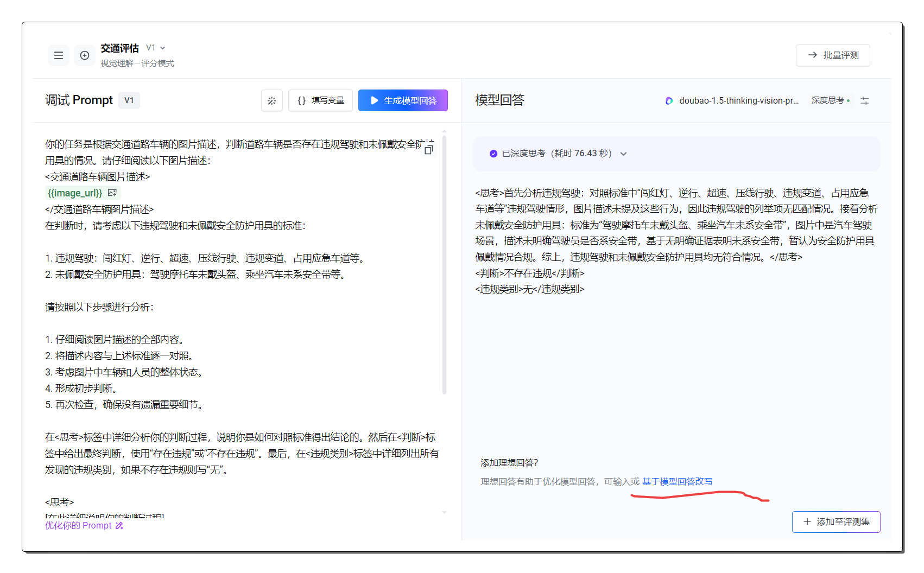
Task: Expand the 已深度思考 thinking details chevron
Action: 624,154
